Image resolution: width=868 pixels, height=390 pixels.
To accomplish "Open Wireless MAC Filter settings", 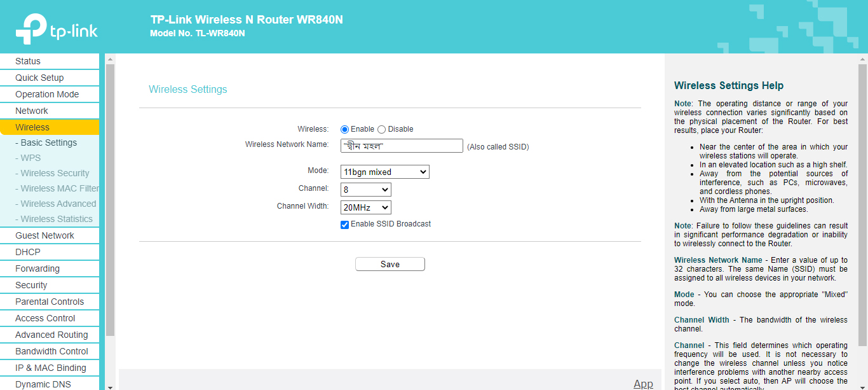I will coord(59,188).
